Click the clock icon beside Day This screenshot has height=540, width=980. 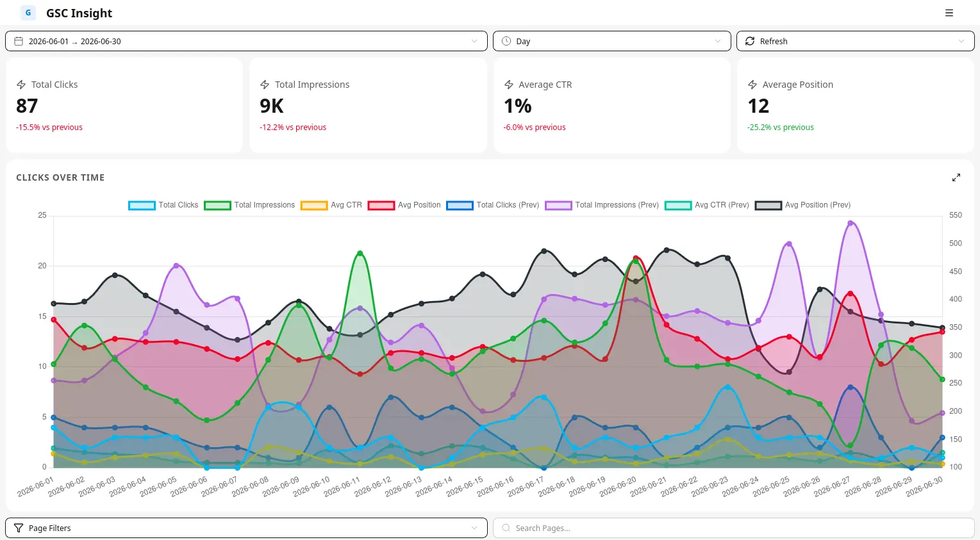506,41
